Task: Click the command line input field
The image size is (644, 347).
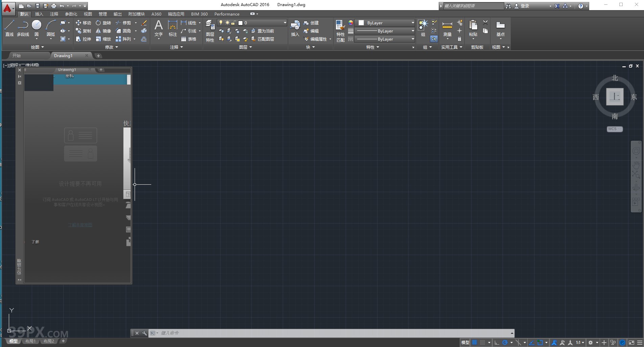Action: (x=237, y=333)
